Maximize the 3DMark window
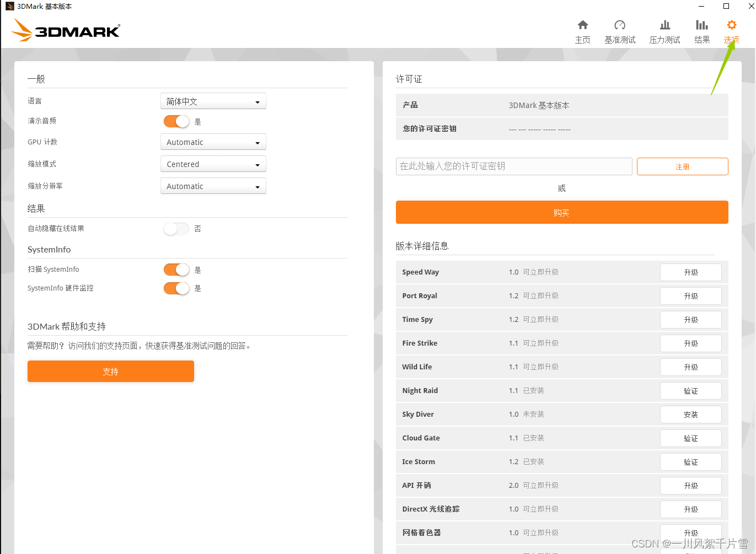 (x=726, y=6)
